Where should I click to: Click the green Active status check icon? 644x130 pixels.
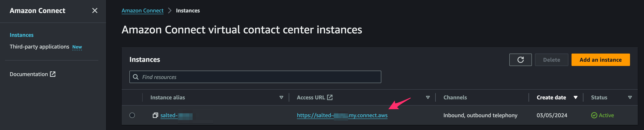click(594, 115)
